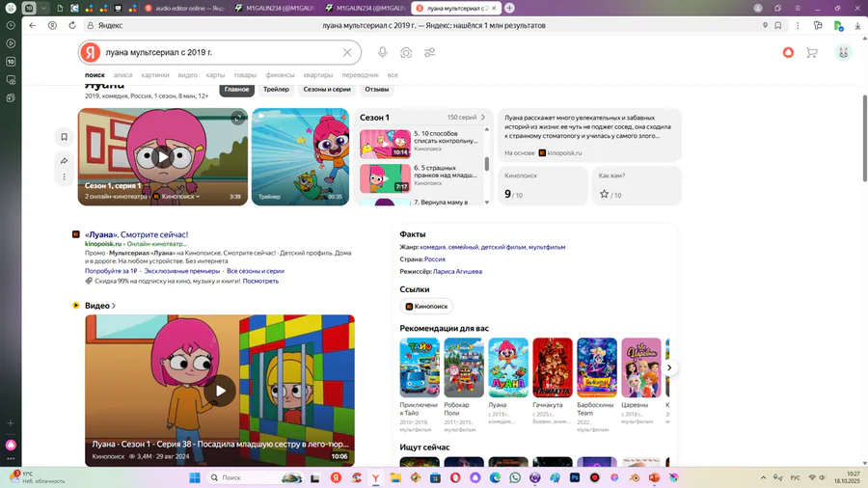The height and width of the screenshot is (488, 868).
Task: Open the Робокар Поли recommendation poster
Action: point(464,368)
